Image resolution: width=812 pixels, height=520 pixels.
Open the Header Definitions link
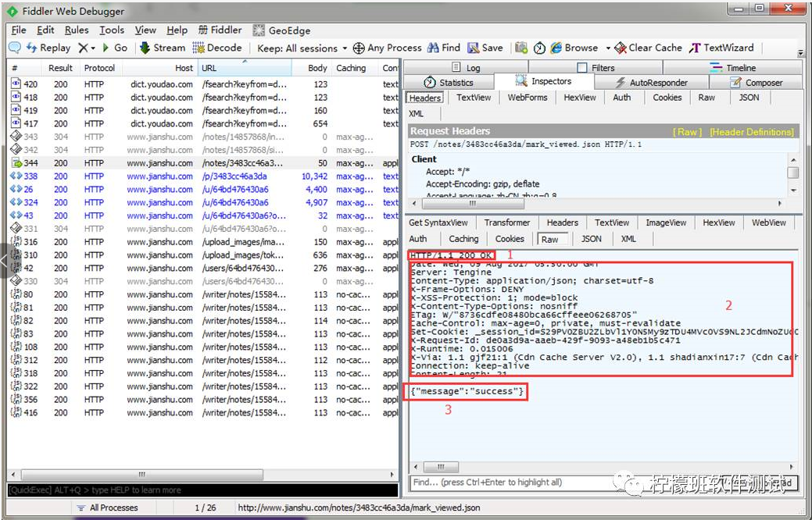click(x=751, y=132)
